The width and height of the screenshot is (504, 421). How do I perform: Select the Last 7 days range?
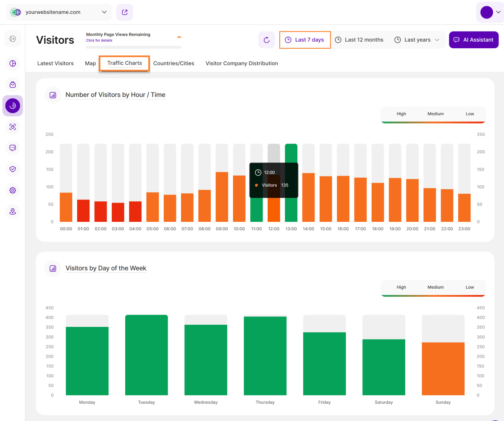click(x=305, y=40)
